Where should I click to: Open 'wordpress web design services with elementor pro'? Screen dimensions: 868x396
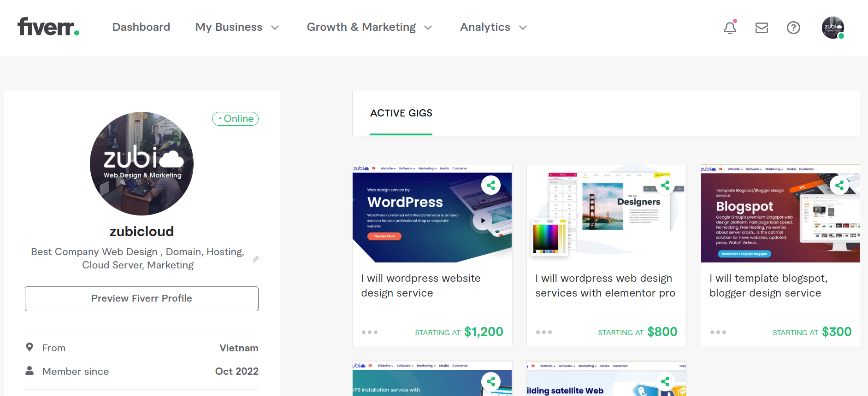point(605,285)
